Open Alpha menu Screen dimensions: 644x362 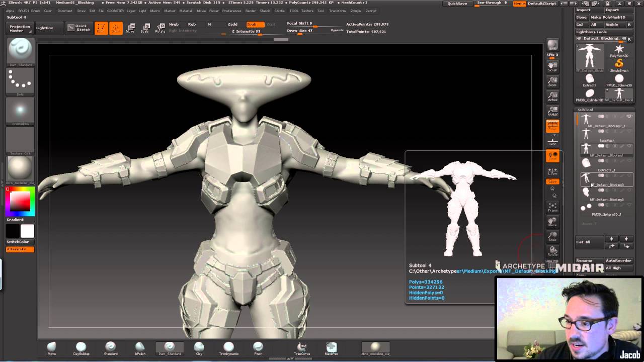click(x=10, y=11)
